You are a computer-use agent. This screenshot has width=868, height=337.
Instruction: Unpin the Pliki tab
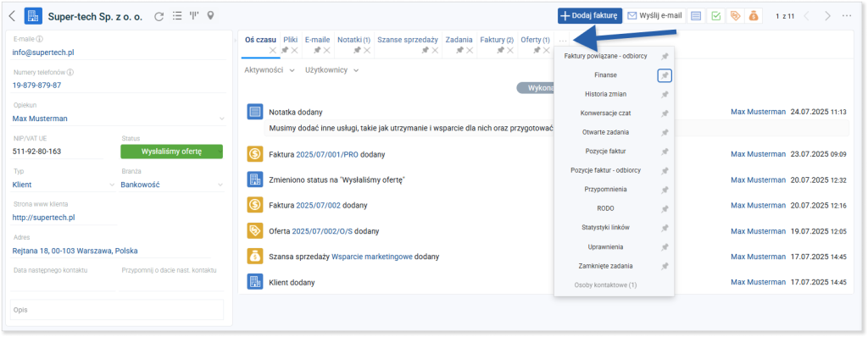(285, 50)
